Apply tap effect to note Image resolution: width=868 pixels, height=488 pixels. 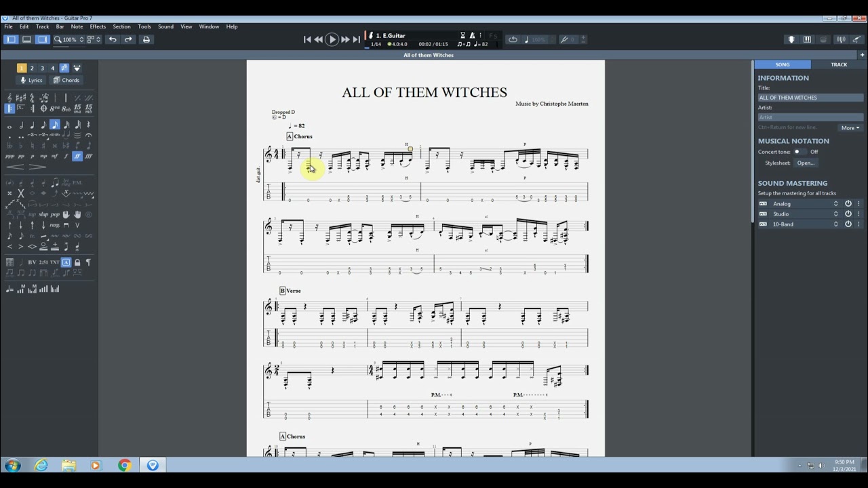click(32, 214)
